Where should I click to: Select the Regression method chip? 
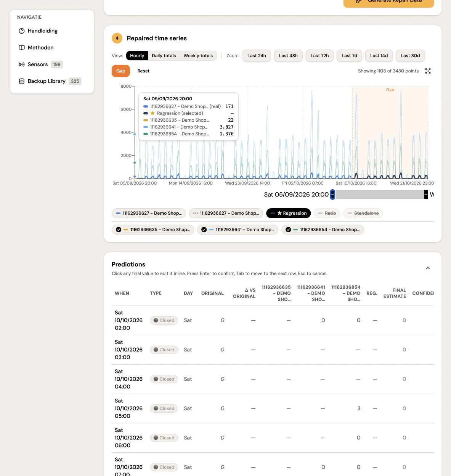[x=288, y=213]
